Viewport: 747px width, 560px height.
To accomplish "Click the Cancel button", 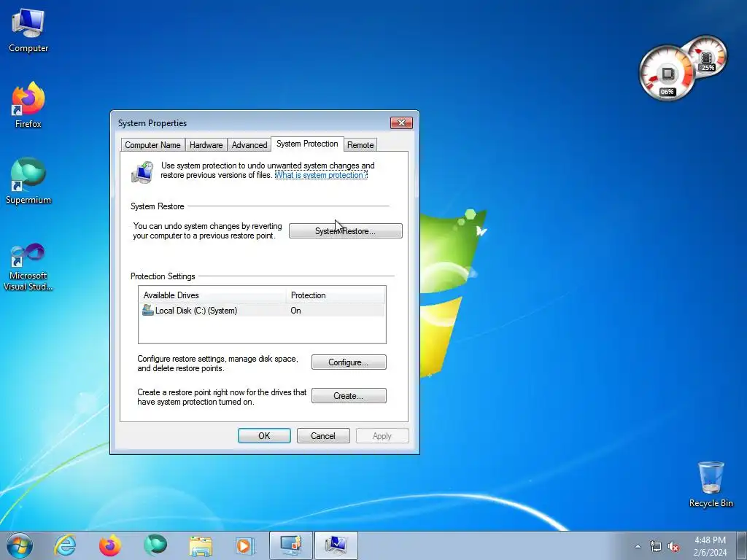I will (x=323, y=436).
